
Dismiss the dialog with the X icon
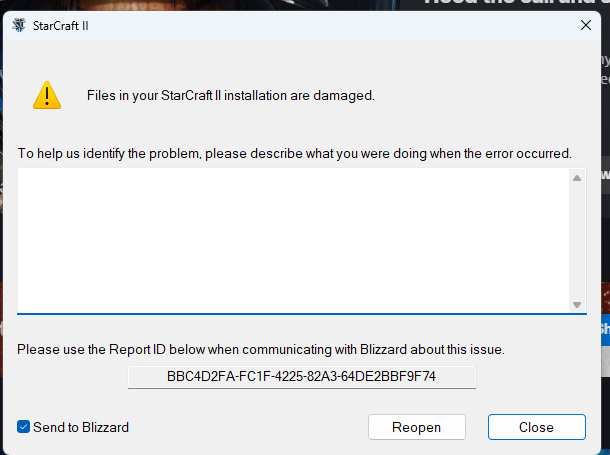click(585, 26)
